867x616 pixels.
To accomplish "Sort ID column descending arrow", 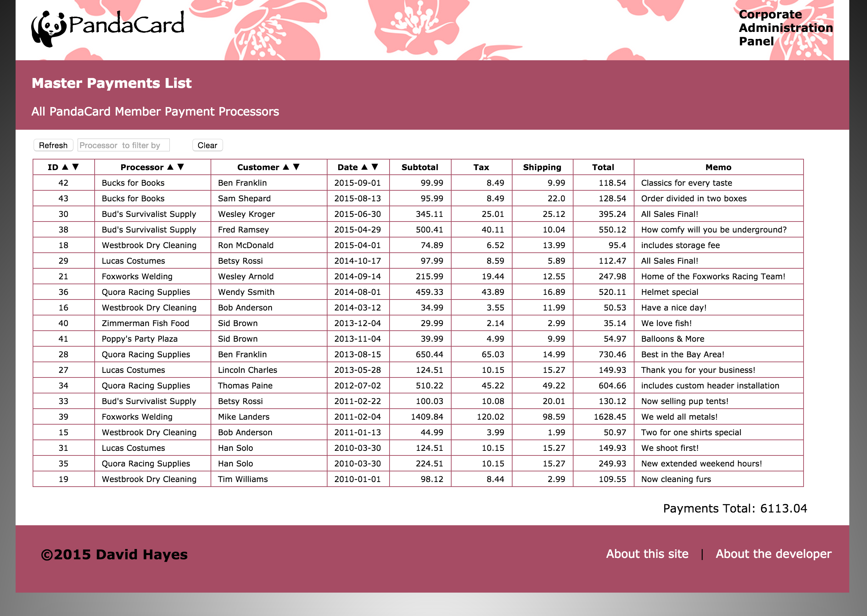I will pyautogui.click(x=75, y=167).
